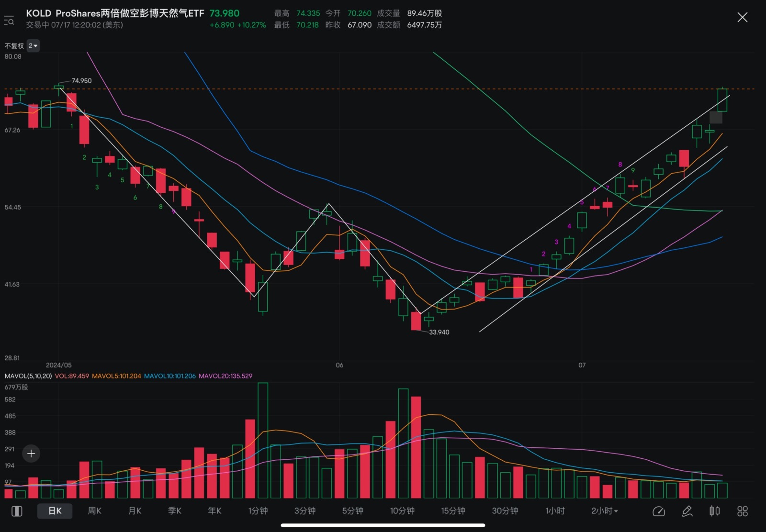Switch to the 季K quarterly chart tab
Image resolution: width=766 pixels, height=532 pixels.
175,511
